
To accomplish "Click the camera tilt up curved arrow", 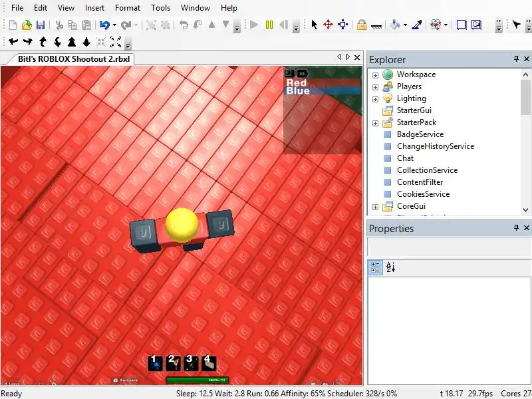I will point(43,42).
